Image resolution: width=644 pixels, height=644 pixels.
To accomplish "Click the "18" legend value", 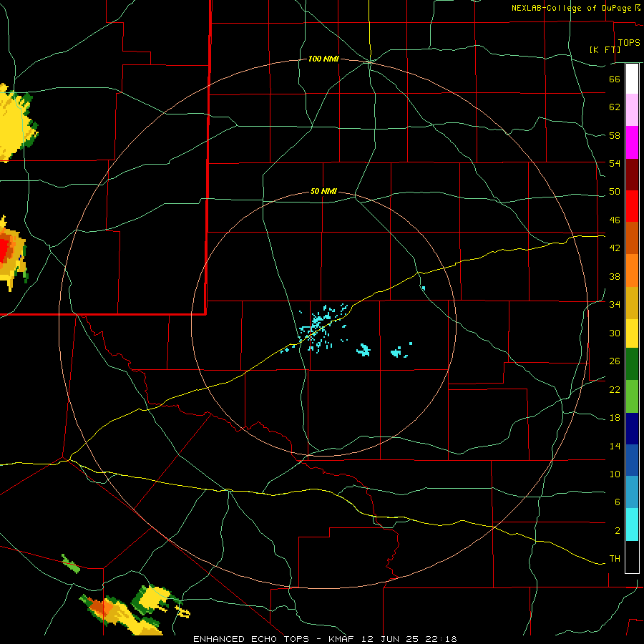I will (615, 418).
